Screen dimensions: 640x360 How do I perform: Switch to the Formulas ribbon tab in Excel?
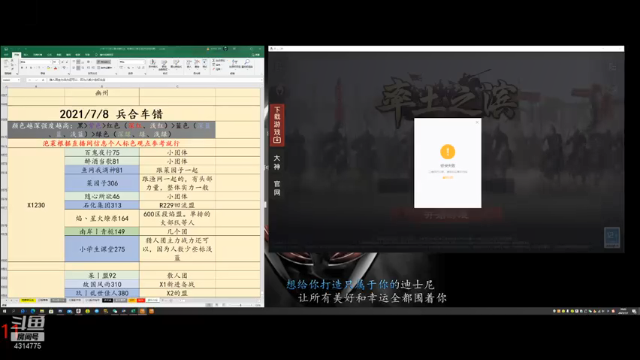(x=49, y=55)
